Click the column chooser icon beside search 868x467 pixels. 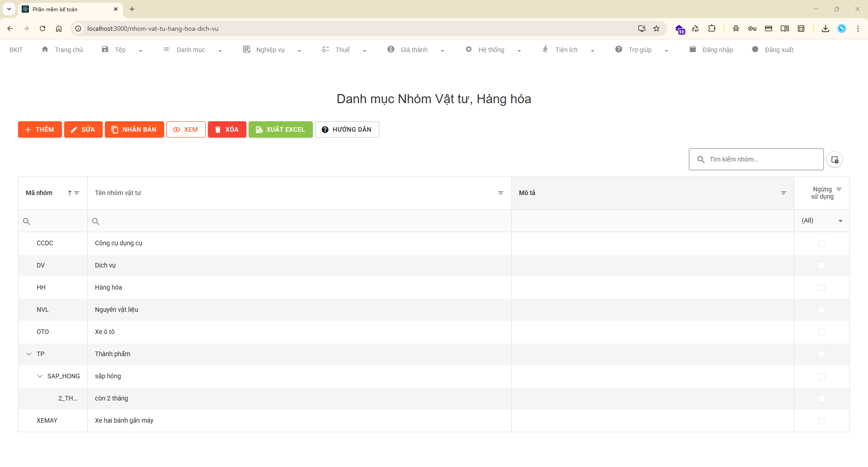click(x=835, y=160)
